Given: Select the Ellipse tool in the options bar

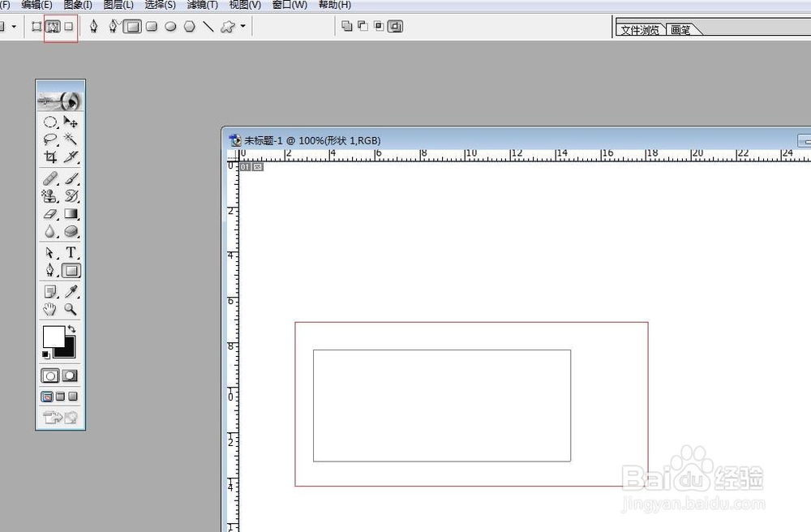Looking at the screenshot, I should (x=170, y=26).
